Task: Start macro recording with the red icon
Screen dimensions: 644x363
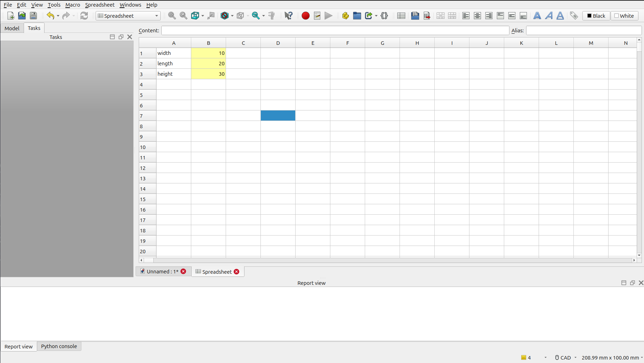Action: click(x=305, y=16)
